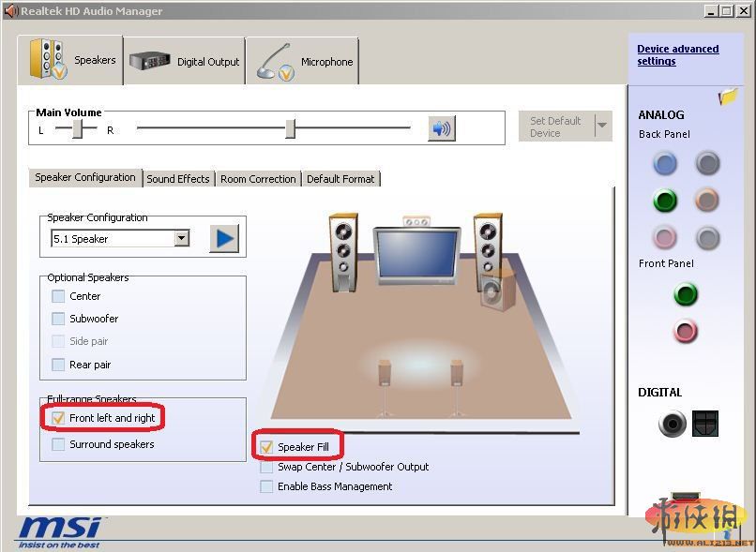This screenshot has width=756, height=552.
Task: Click the subwoofer in the room diagram
Action: [498, 291]
